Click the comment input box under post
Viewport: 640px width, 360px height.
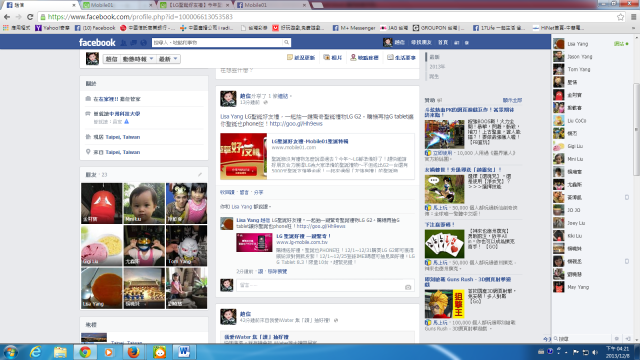click(x=320, y=285)
